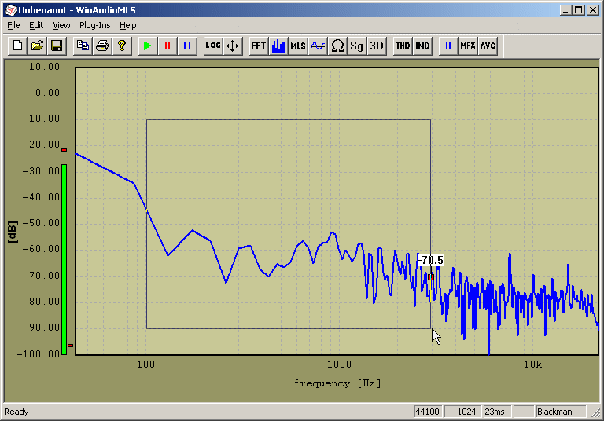Click the THD measurement button
This screenshot has height=421, width=605.
[x=403, y=46]
